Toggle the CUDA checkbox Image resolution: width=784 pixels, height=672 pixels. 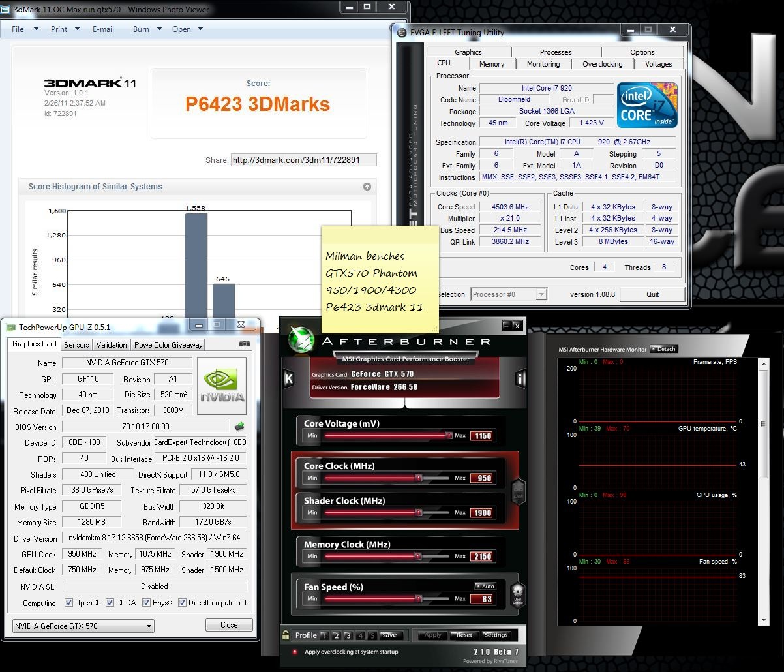point(110,603)
